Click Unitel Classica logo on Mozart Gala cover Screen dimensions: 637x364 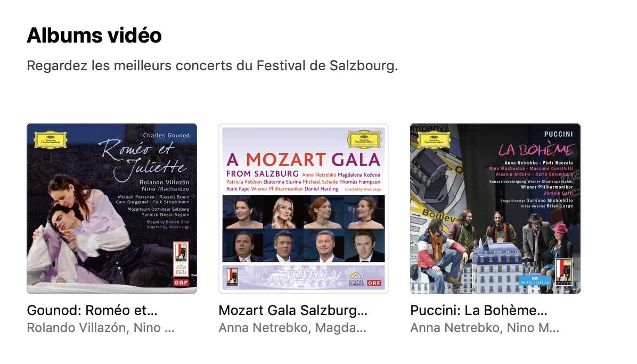point(356,279)
